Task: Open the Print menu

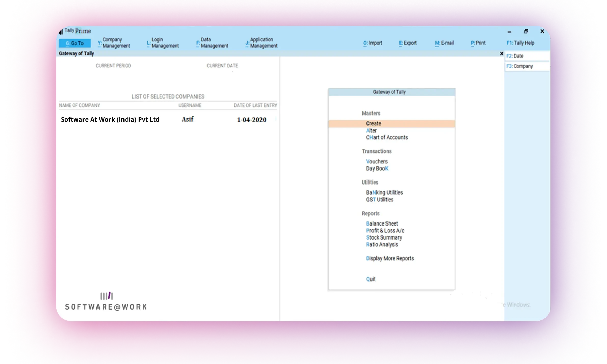Action: (x=478, y=43)
